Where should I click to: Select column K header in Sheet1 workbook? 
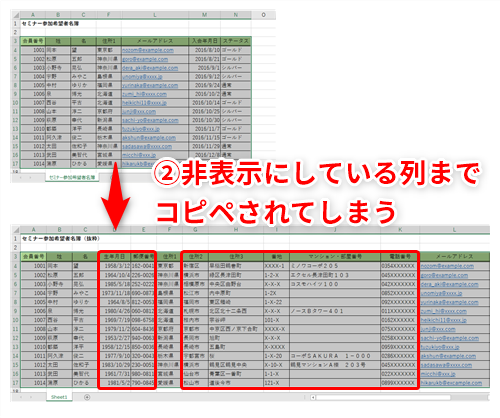pyautogui.click(x=400, y=229)
